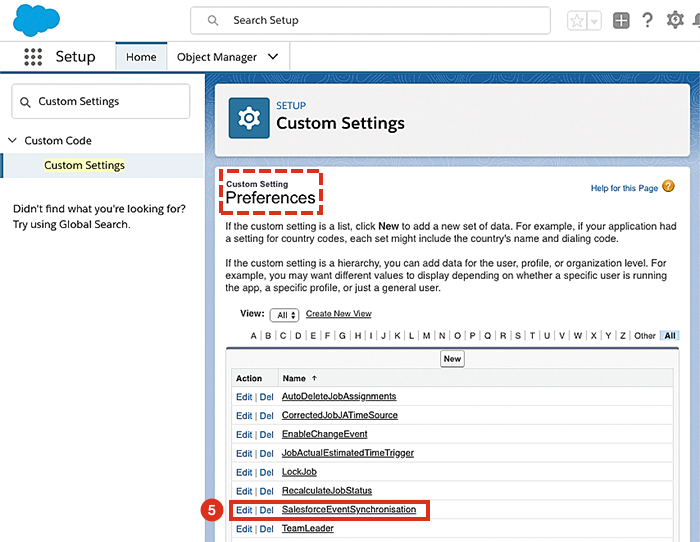Sort by the Name column header
Image resolution: width=700 pixels, height=542 pixels.
294,378
